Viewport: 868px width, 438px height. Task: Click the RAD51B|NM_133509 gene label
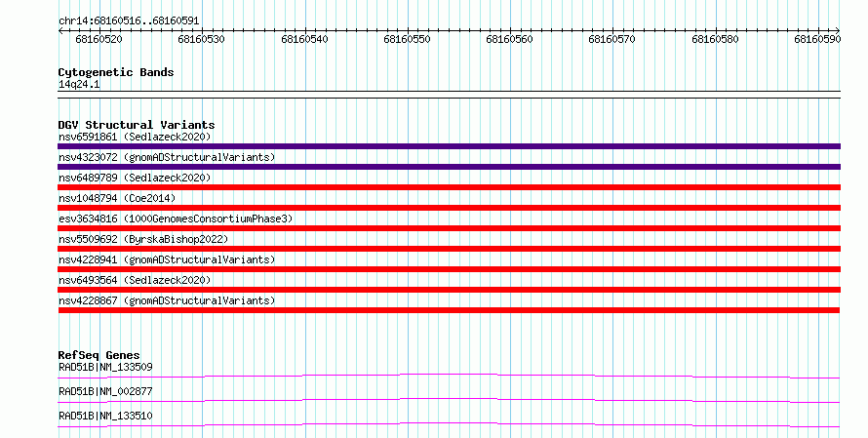(x=105, y=367)
